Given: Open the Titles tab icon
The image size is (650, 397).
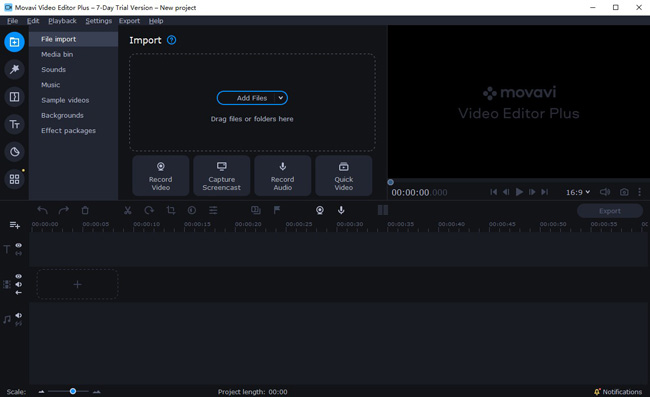Looking at the screenshot, I should (15, 124).
